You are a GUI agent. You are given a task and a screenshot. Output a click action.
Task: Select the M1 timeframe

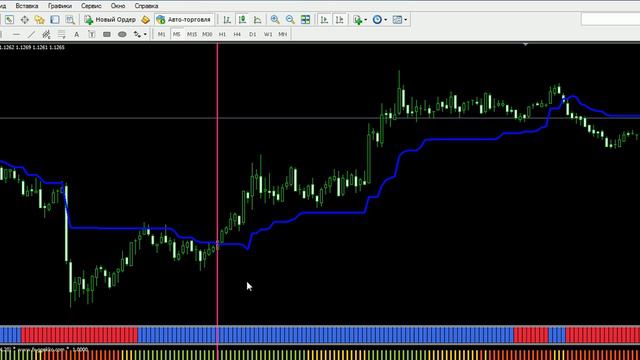162,34
